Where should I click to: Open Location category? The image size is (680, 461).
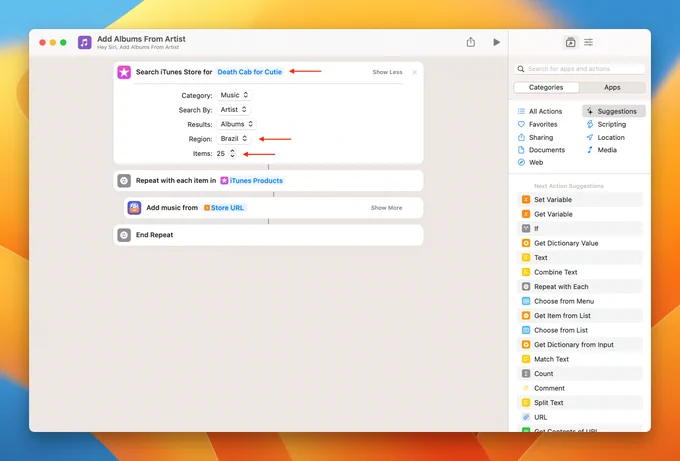click(605, 137)
